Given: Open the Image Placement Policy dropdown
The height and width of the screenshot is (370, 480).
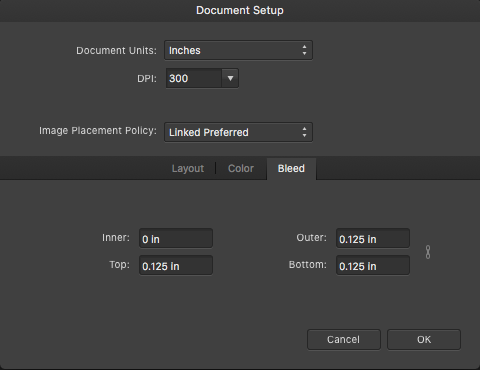Looking at the screenshot, I should pos(238,132).
